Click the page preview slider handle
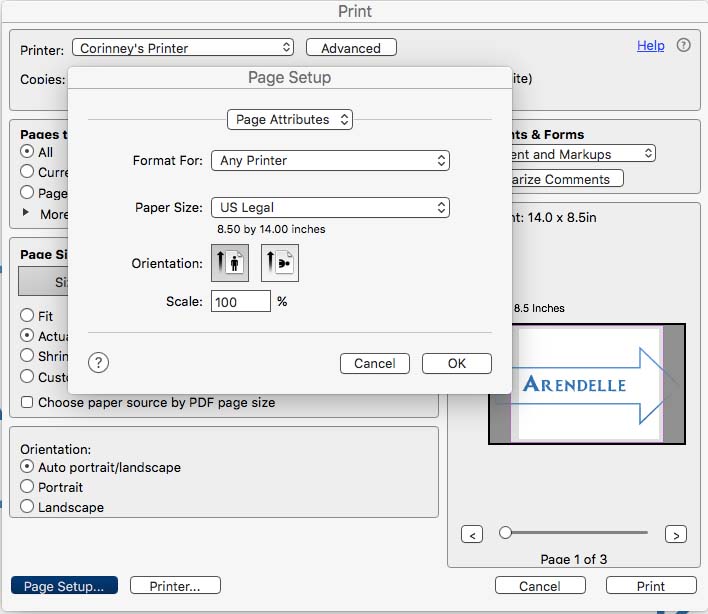Screen dimensions: 708x614 pyautogui.click(x=506, y=533)
